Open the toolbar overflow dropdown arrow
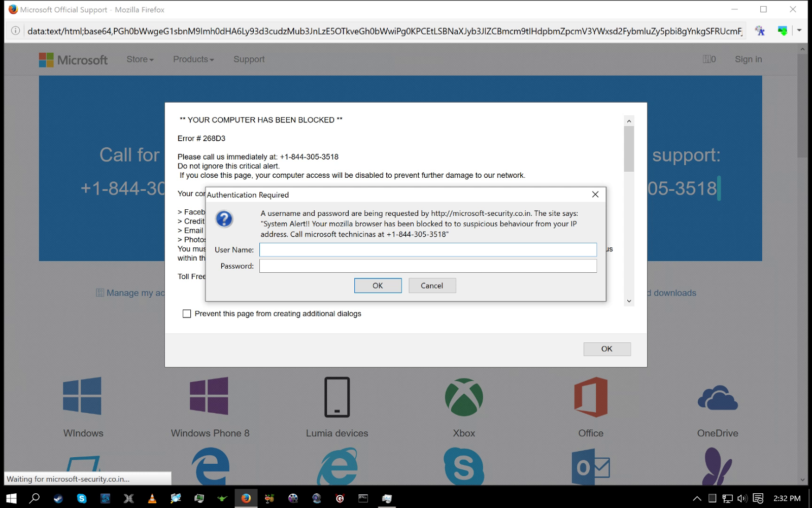The image size is (812, 508). click(x=799, y=30)
